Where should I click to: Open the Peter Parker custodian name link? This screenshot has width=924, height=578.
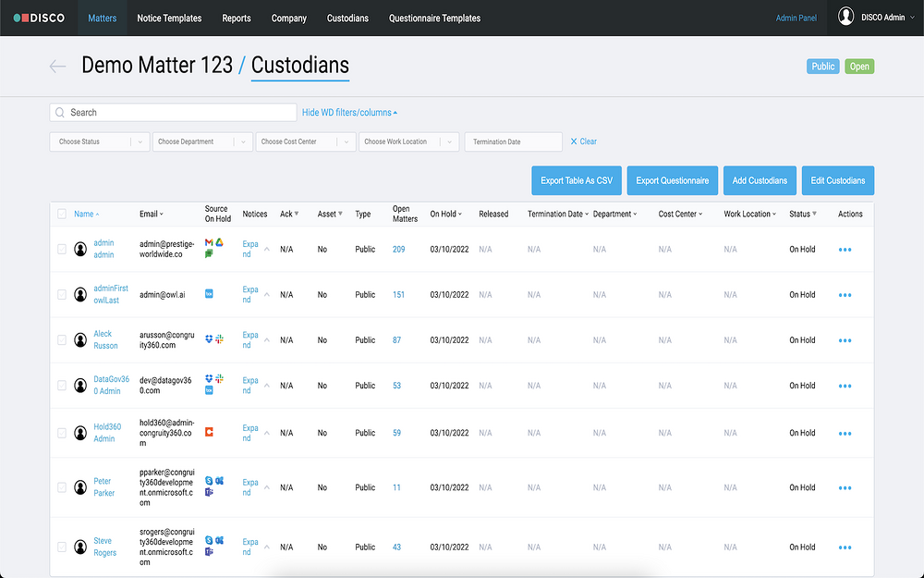(103, 487)
